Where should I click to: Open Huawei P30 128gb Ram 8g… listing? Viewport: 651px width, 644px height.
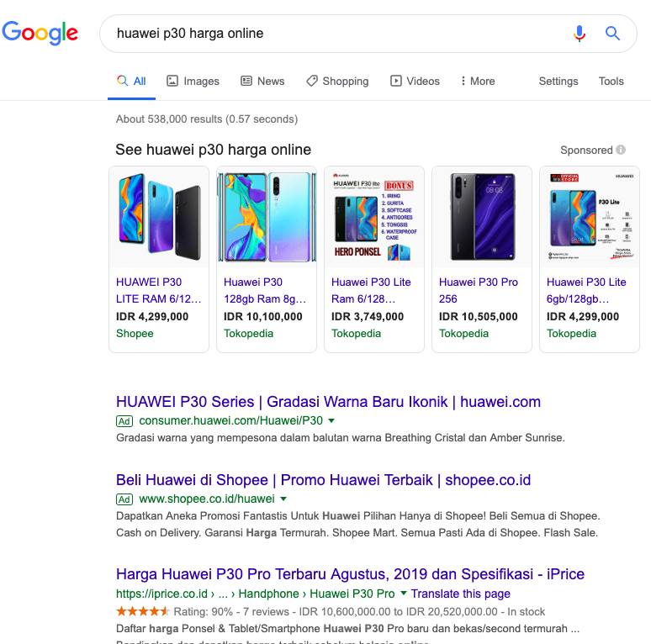[x=265, y=290]
